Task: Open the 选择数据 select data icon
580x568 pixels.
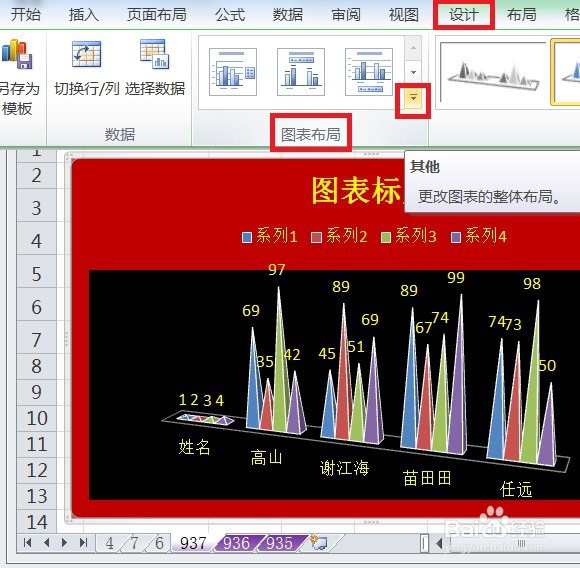Action: 155,54
